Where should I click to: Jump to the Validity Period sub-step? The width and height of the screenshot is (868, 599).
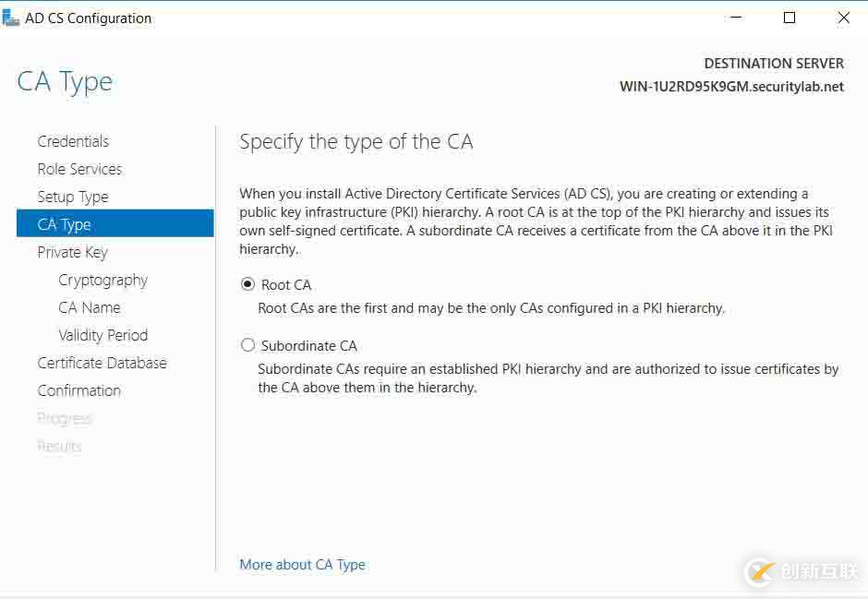click(x=102, y=335)
